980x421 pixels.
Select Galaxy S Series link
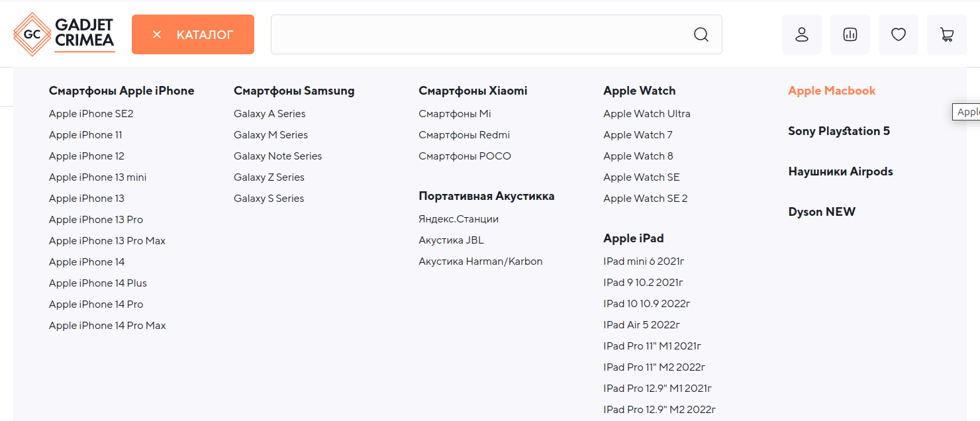[269, 199]
